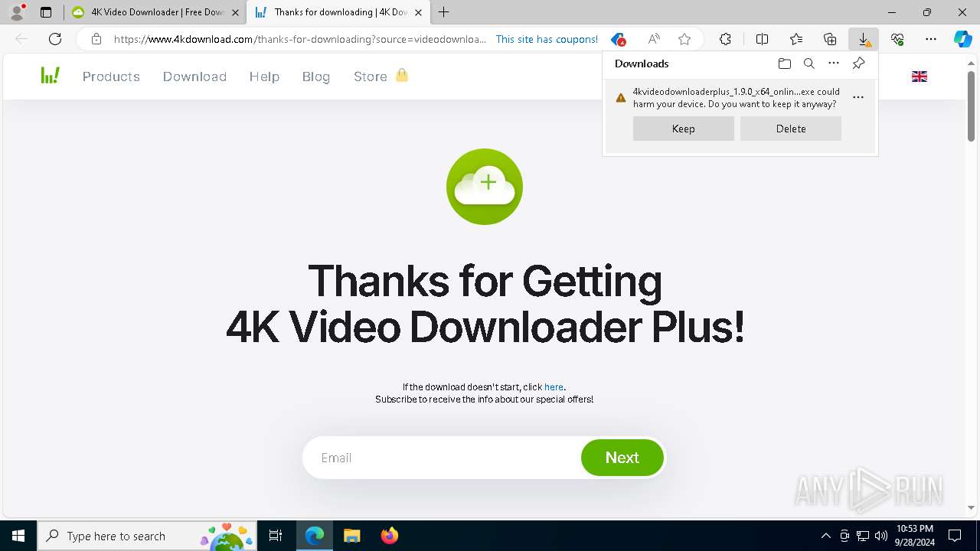This screenshot has height=551, width=980.
Task: Open Task View on taskbar
Action: coord(276,536)
